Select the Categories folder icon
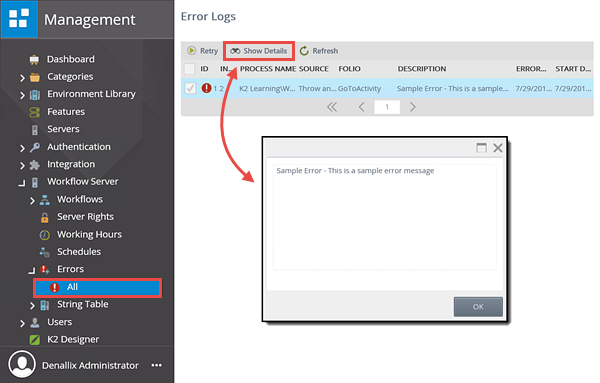Screen dimensions: 600x383 click(35, 77)
